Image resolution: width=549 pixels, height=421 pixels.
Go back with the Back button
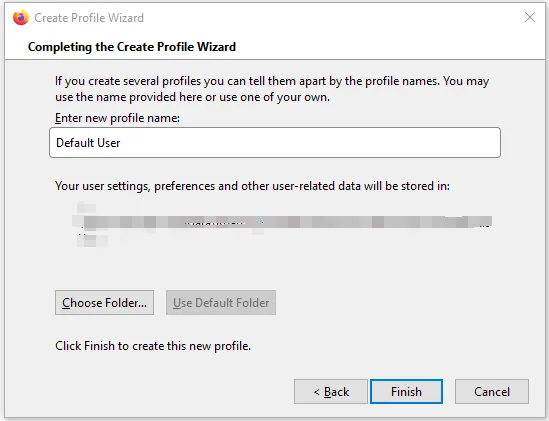coord(331,392)
